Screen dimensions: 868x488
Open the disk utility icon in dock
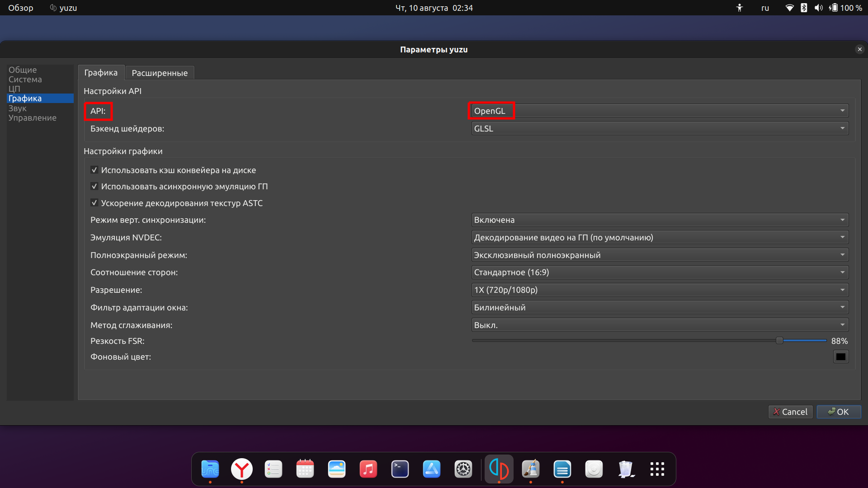[594, 469]
